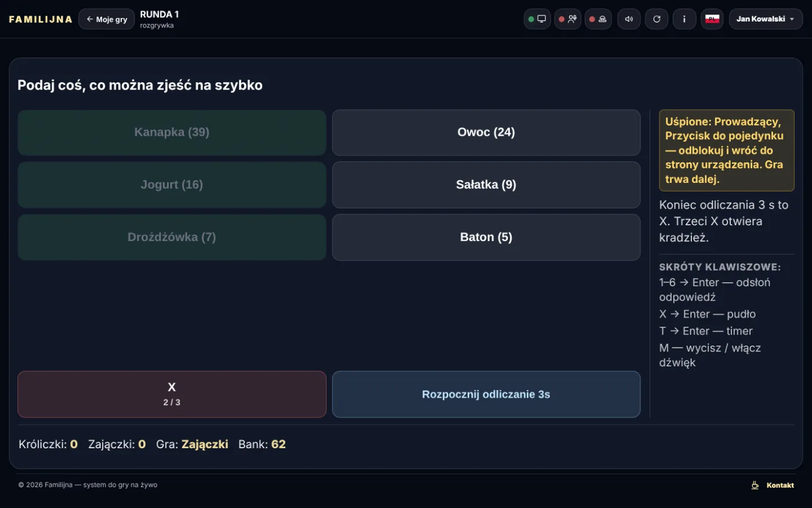Viewport: 812px width, 508px height.
Task: Select the revealed Jogurt (16) answer
Action: [x=172, y=185]
